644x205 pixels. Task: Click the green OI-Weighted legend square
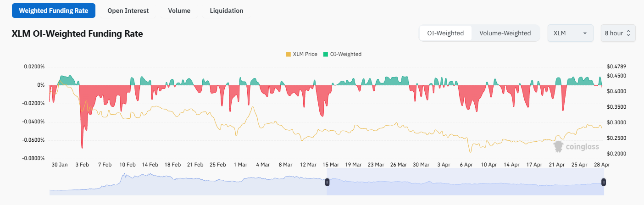click(326, 54)
